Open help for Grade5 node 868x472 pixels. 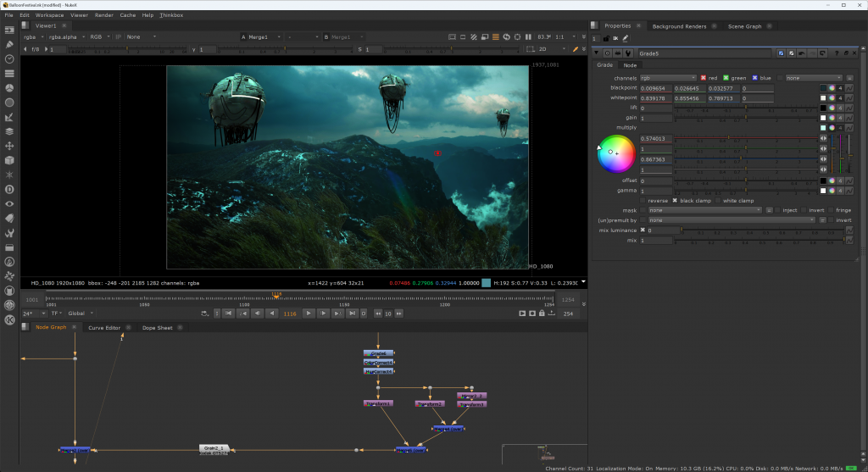click(837, 53)
